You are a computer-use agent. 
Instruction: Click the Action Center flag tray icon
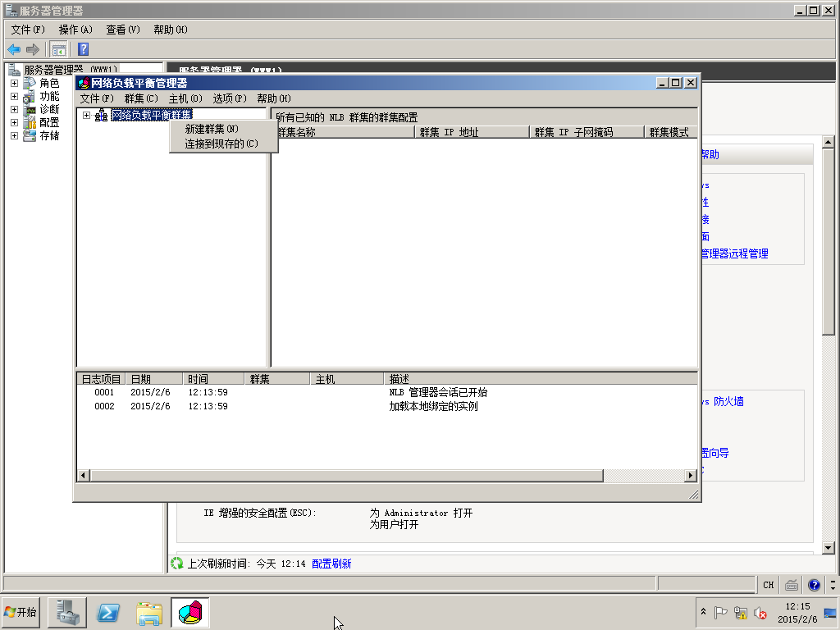pos(721,612)
